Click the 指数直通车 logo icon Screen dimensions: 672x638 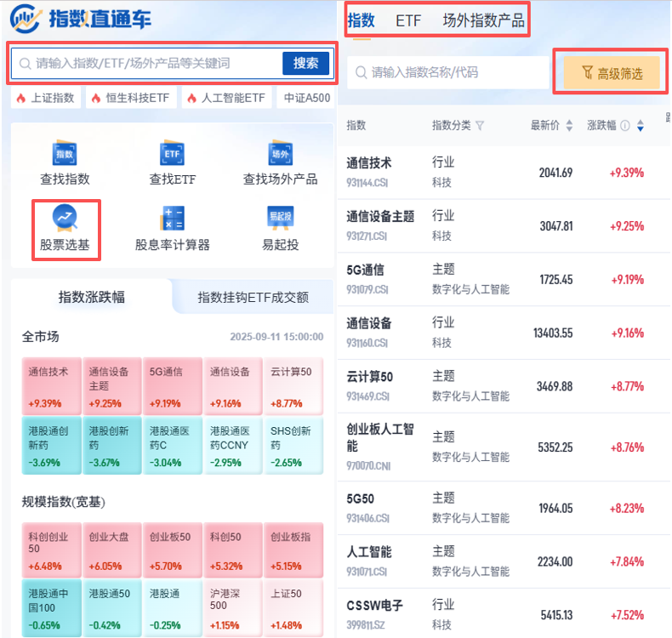pos(26,19)
